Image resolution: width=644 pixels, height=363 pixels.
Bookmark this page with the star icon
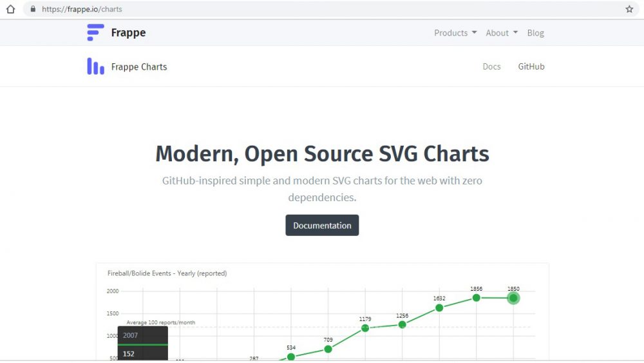[629, 9]
